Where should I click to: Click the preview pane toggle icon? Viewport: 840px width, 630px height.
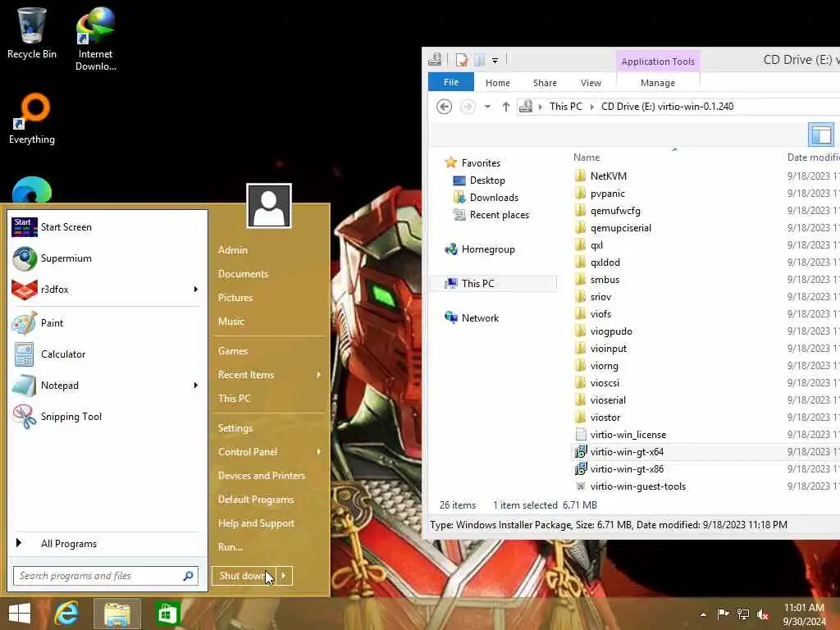pos(820,134)
